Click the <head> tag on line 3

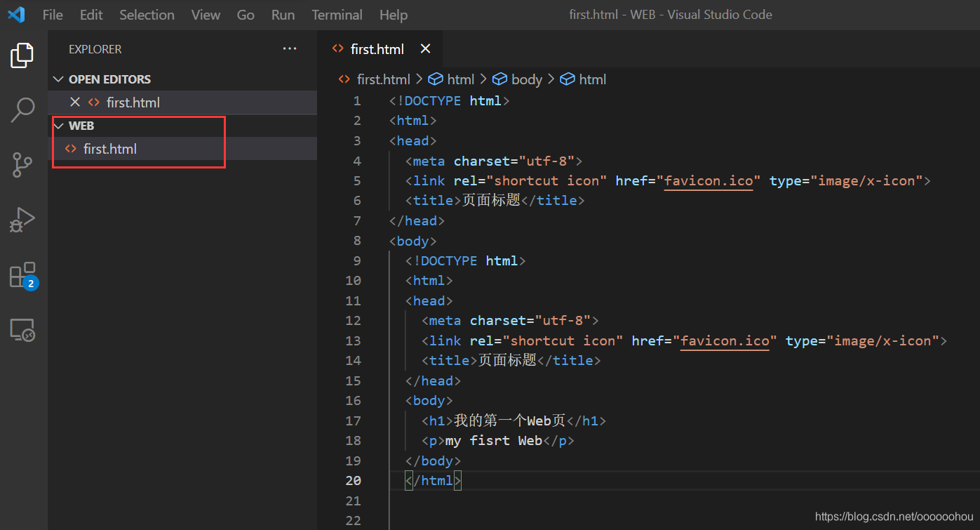pos(413,141)
